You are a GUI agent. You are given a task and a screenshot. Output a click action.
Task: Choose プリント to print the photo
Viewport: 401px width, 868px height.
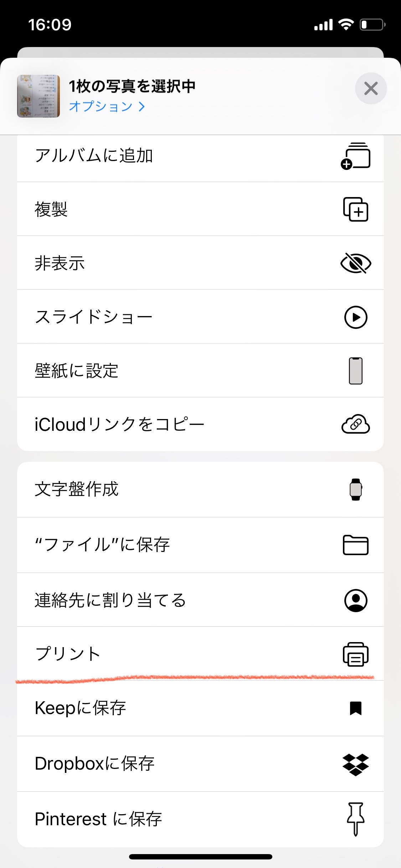tap(68, 654)
